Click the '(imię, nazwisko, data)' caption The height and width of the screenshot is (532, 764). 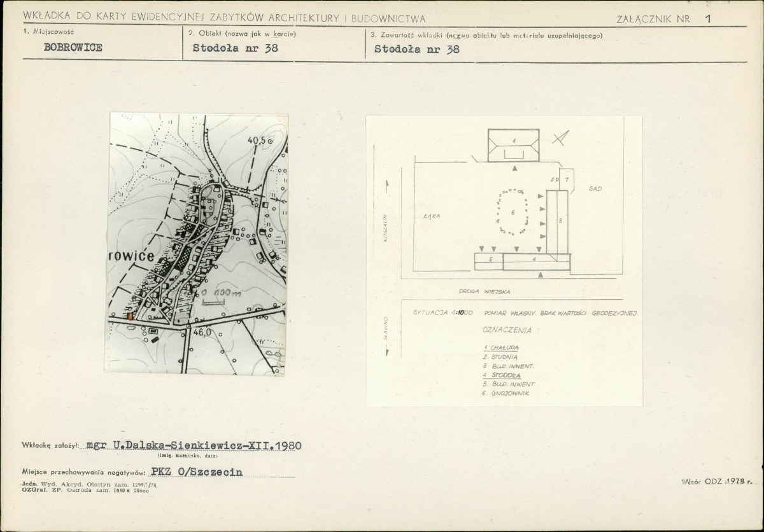click(x=188, y=456)
